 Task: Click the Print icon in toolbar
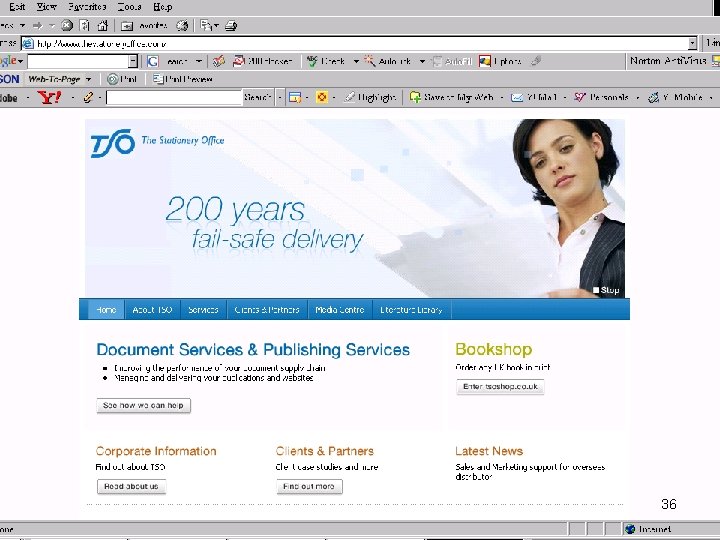click(x=231, y=26)
